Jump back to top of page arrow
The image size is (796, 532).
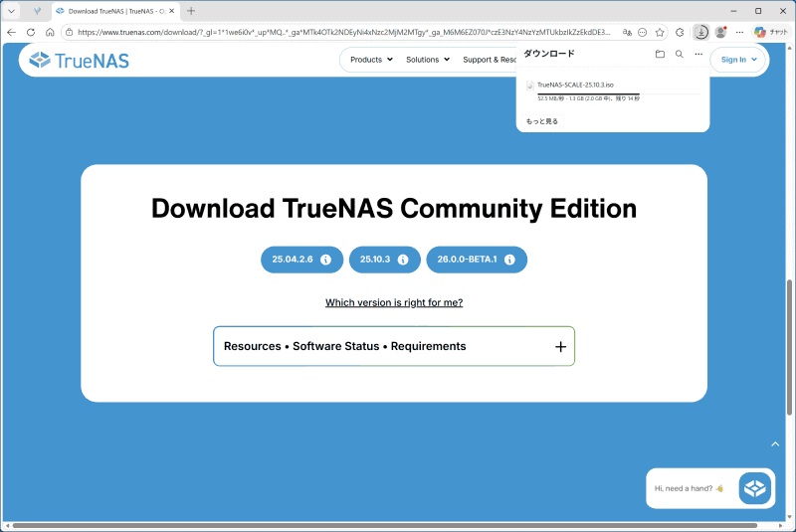pos(775,444)
